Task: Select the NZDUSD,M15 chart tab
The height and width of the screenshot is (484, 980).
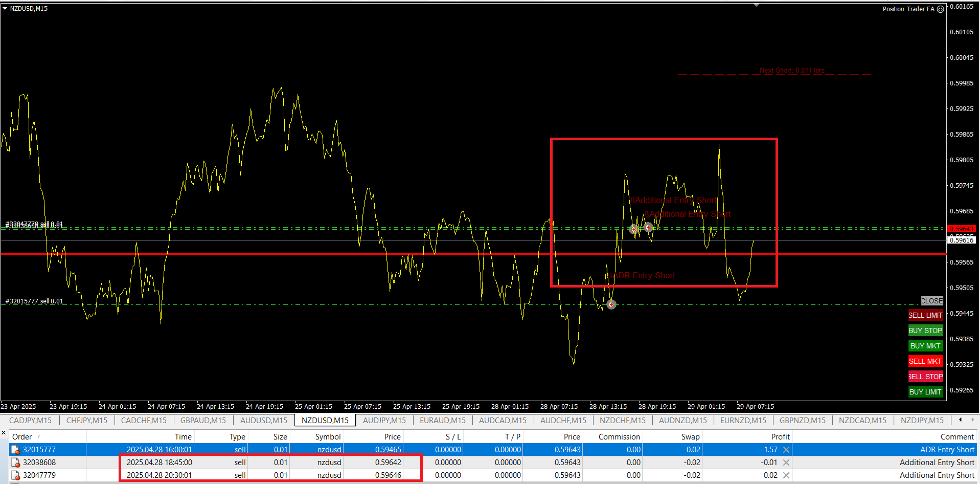Action: tap(325, 420)
